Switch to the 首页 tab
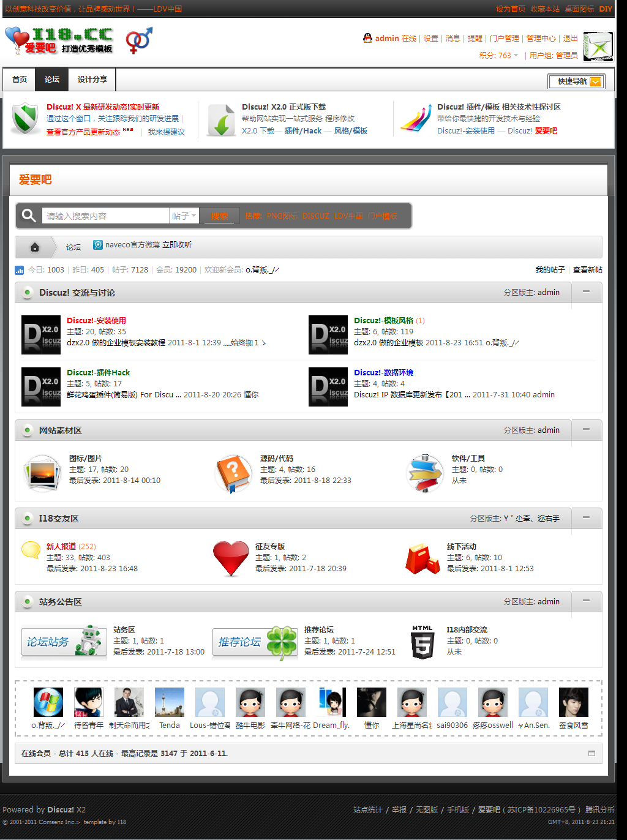The image size is (627, 840). 20,80
